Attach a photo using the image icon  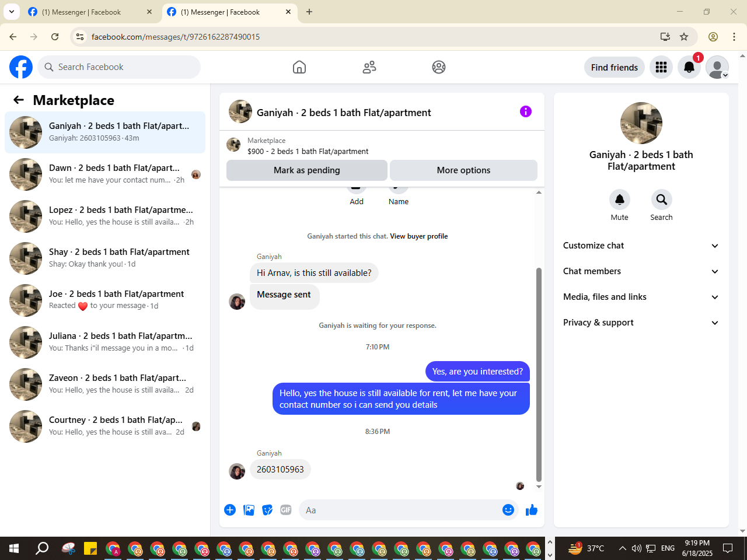(249, 510)
